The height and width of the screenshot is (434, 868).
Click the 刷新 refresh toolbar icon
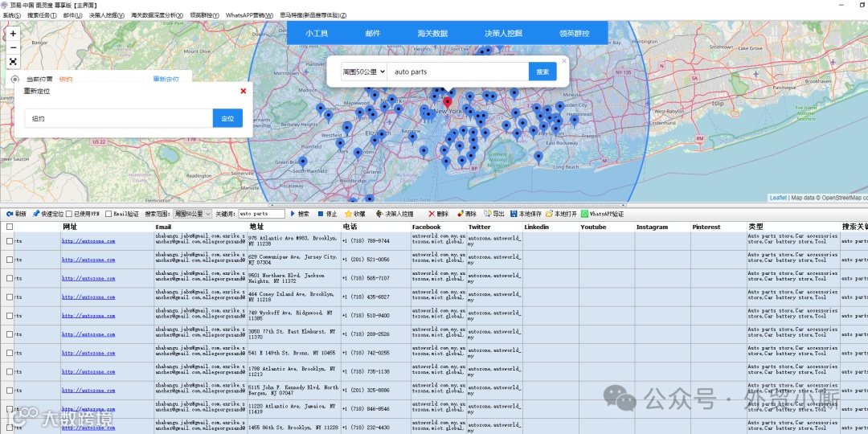click(10, 215)
